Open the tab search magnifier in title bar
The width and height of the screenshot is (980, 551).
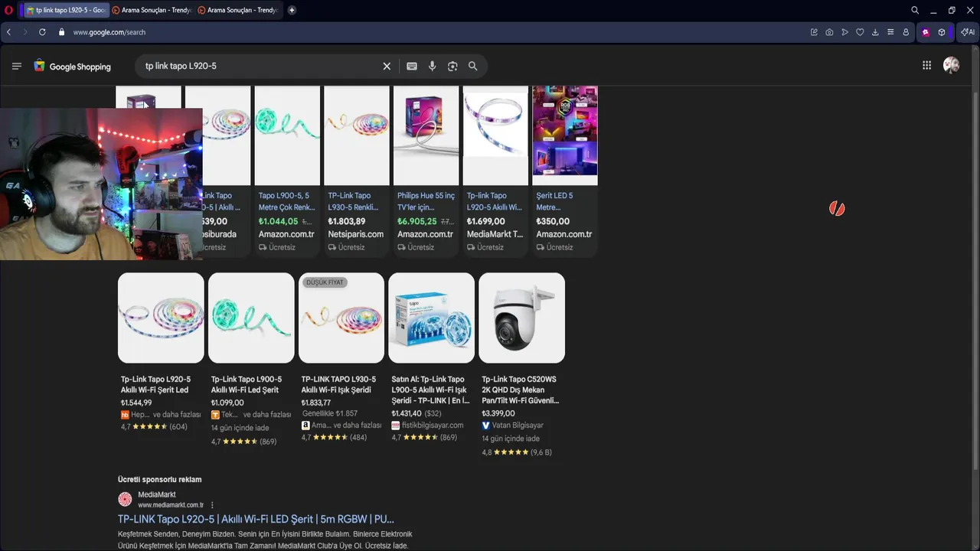[915, 10]
